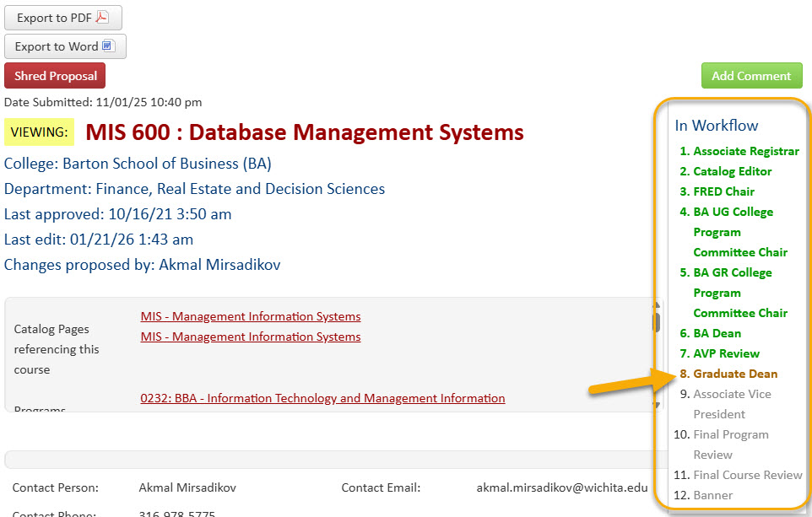Screen dimensions: 812x517
Task: Select the Catalog Editor workflow step
Action: [x=726, y=170]
